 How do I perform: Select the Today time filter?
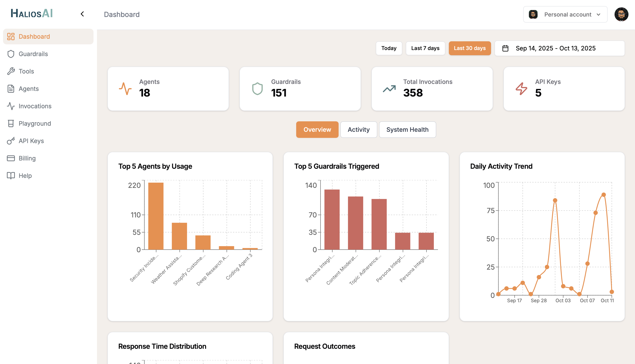[x=389, y=48]
